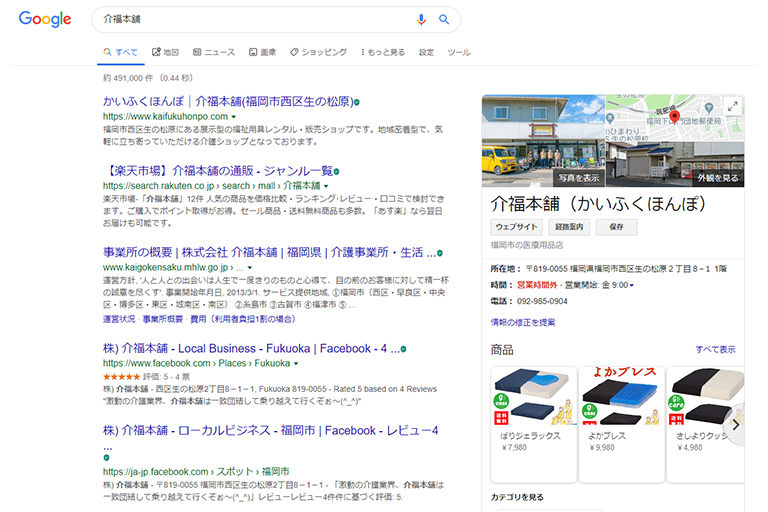
Task: Click shield icon under ローカルビジネス result title
Action: [106, 458]
